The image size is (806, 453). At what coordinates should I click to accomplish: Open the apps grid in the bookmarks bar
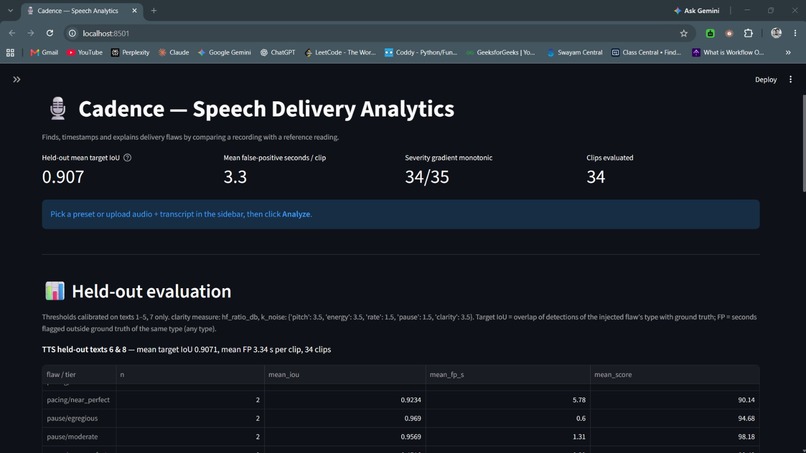[x=10, y=52]
